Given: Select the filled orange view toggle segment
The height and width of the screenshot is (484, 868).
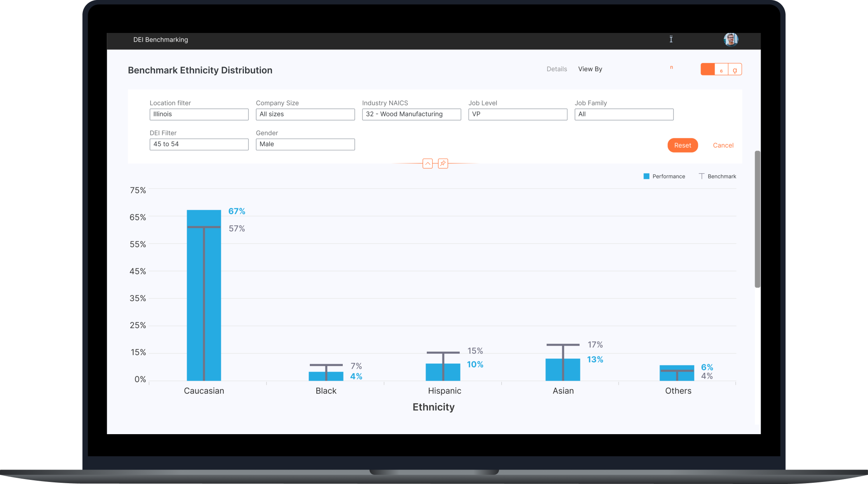Looking at the screenshot, I should [708, 69].
